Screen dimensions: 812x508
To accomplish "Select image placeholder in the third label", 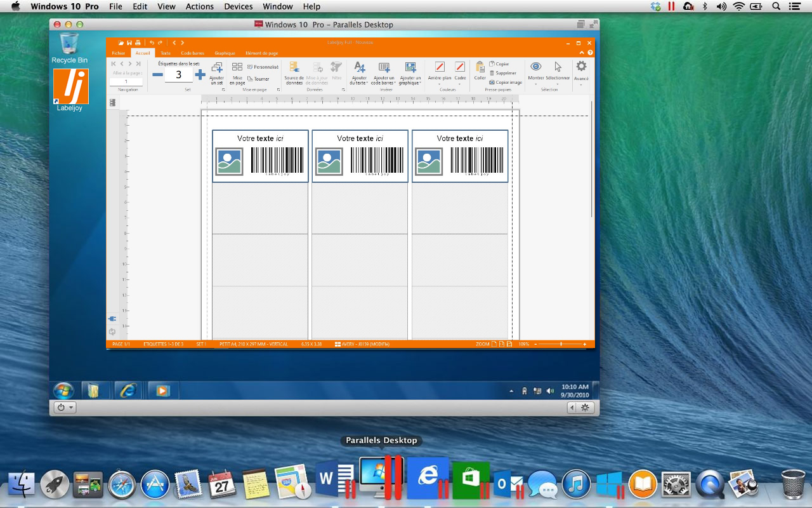I will tap(429, 162).
